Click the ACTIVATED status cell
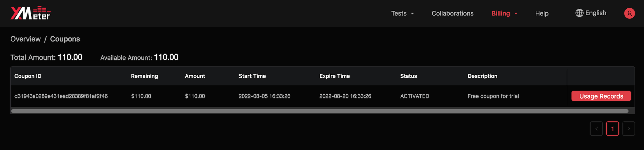Screen dimensions: 644x150 point(415,96)
